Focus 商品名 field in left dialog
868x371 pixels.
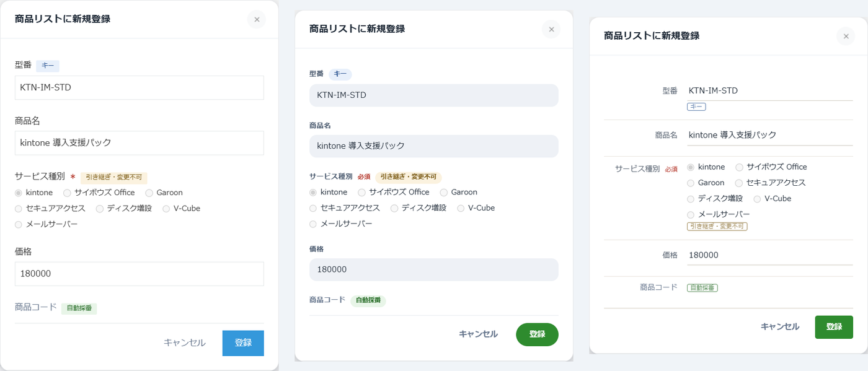pyautogui.click(x=139, y=142)
